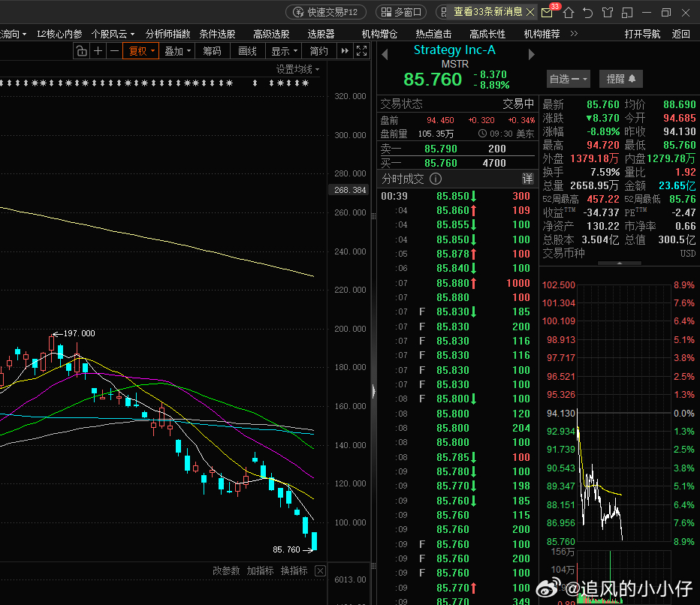Click the info icon beside 分时成交
This screenshot has width=700, height=605.
[x=436, y=179]
